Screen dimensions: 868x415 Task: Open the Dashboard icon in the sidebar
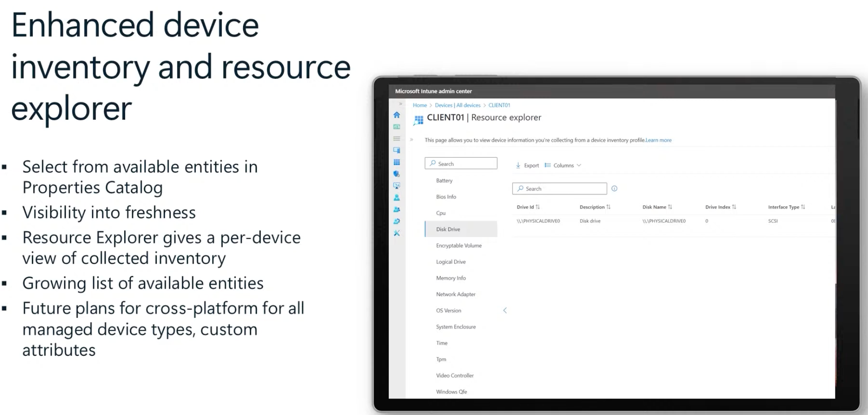(397, 127)
